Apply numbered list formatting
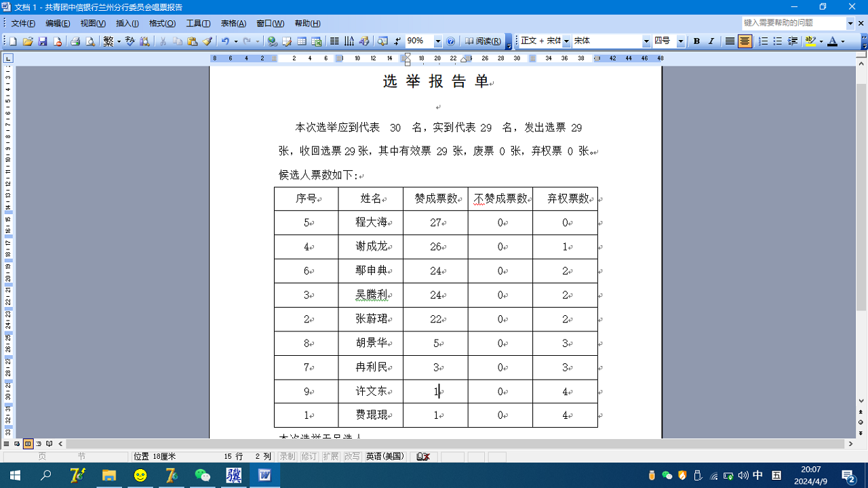This screenshot has width=868, height=488. [763, 41]
